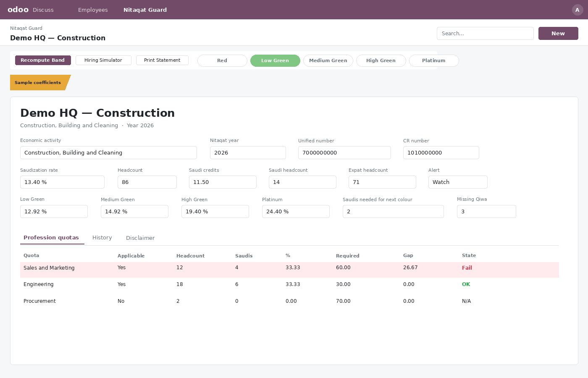Click the Missing Qiwa field

pyautogui.click(x=486, y=211)
